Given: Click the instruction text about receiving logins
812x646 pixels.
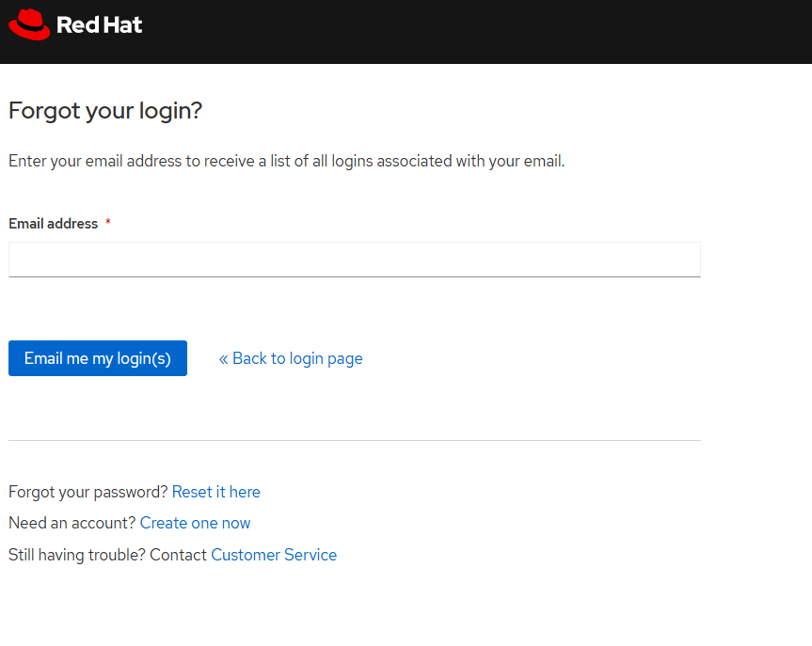Looking at the screenshot, I should [285, 161].
